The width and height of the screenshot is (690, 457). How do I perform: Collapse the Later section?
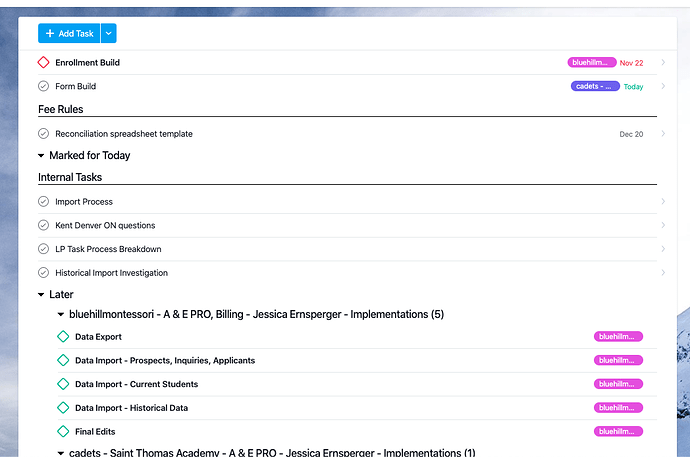click(41, 295)
